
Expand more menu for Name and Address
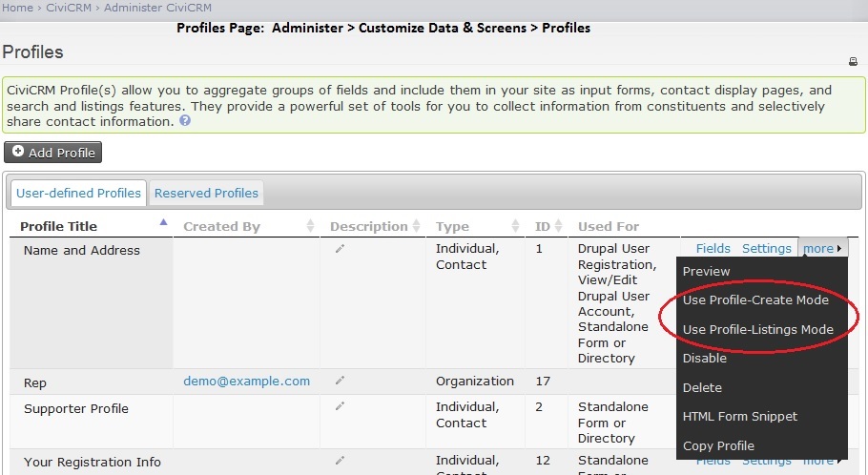point(822,249)
